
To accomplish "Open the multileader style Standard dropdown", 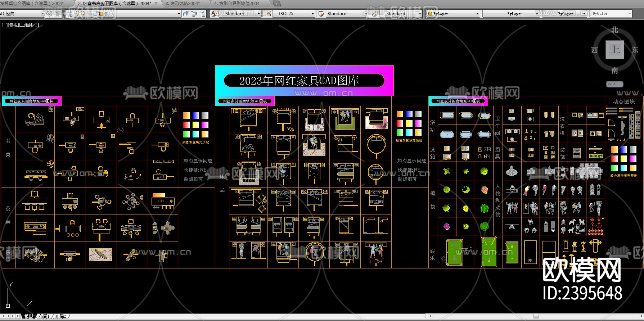I will (420, 14).
